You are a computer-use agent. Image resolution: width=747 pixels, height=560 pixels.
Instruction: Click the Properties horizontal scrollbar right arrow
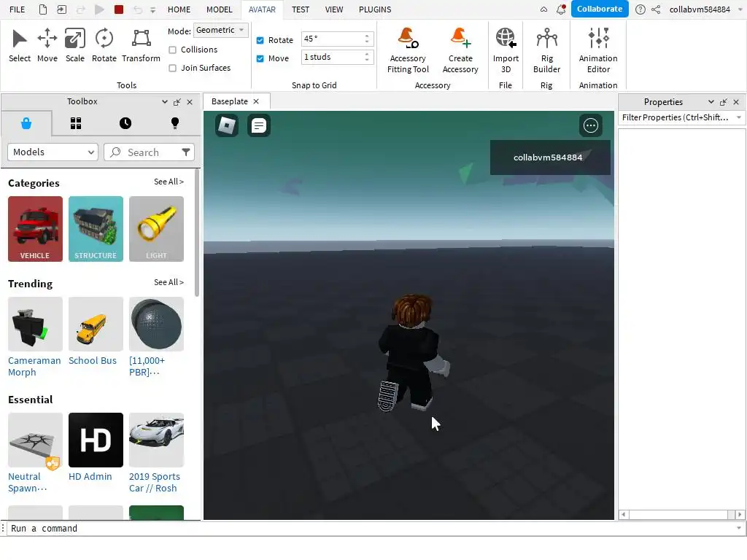(740, 515)
